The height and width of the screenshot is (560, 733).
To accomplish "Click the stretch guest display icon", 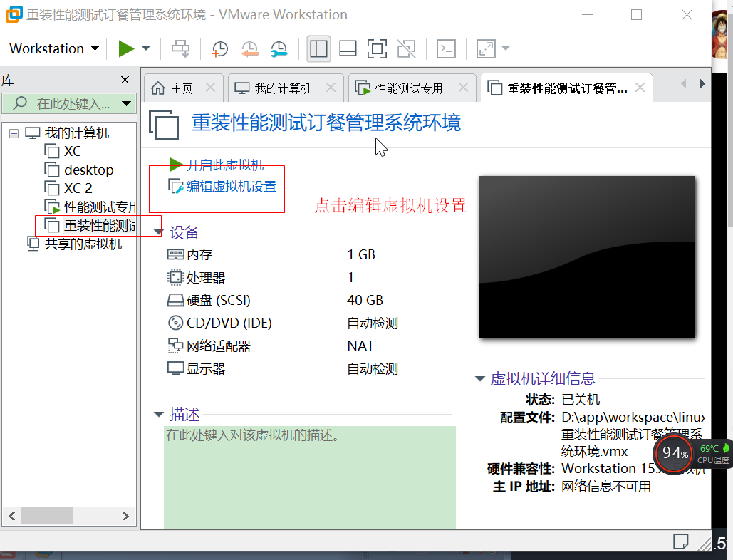I will tap(486, 48).
